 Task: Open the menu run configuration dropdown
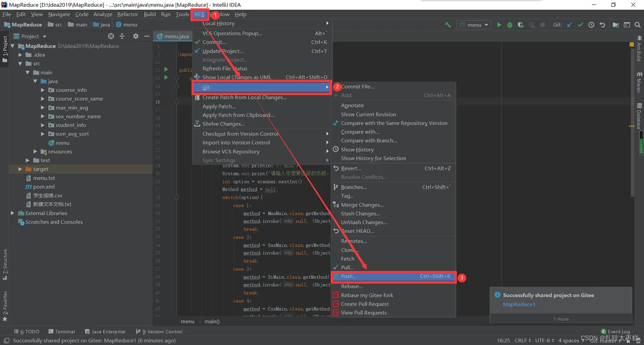pyautogui.click(x=473, y=25)
